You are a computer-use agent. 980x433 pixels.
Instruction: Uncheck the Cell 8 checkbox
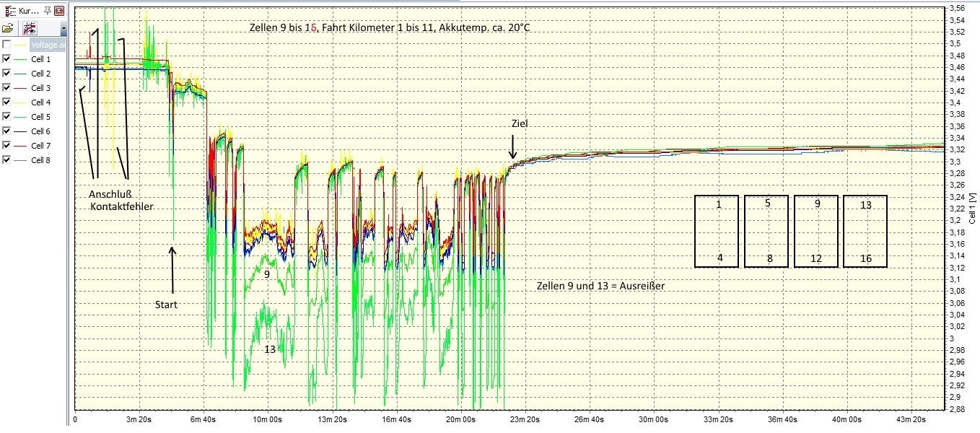click(x=6, y=160)
